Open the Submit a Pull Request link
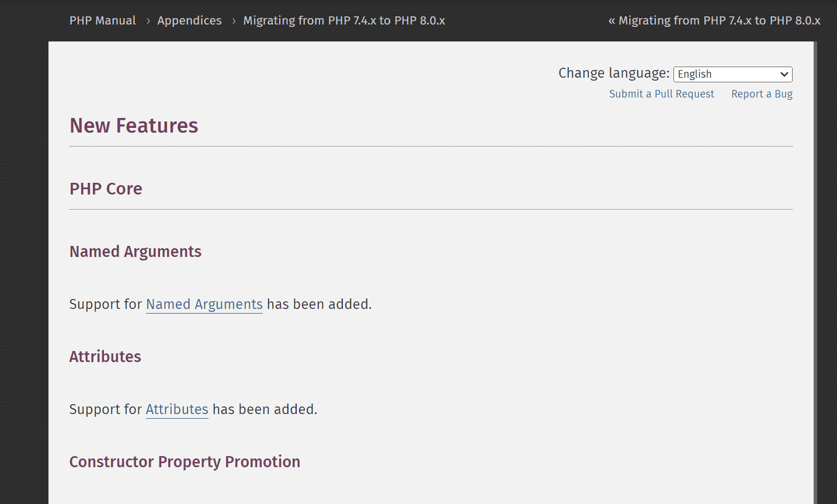 [x=661, y=94]
